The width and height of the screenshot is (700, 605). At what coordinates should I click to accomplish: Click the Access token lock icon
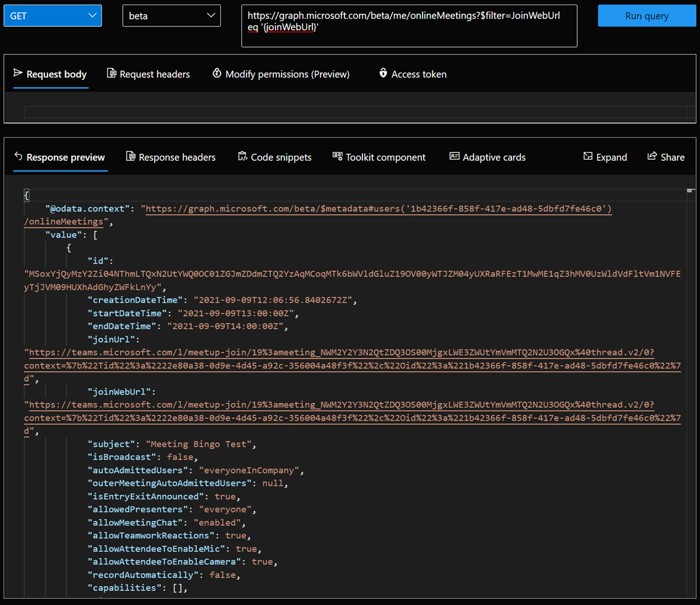point(383,73)
